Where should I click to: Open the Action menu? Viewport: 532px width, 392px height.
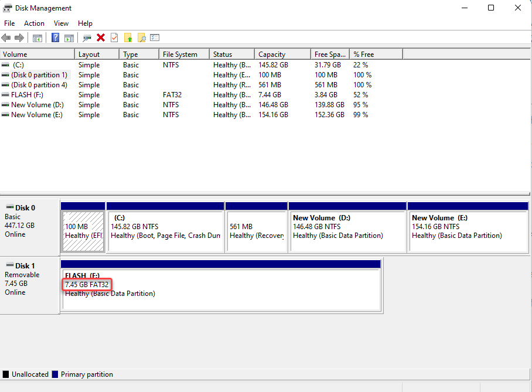click(34, 23)
